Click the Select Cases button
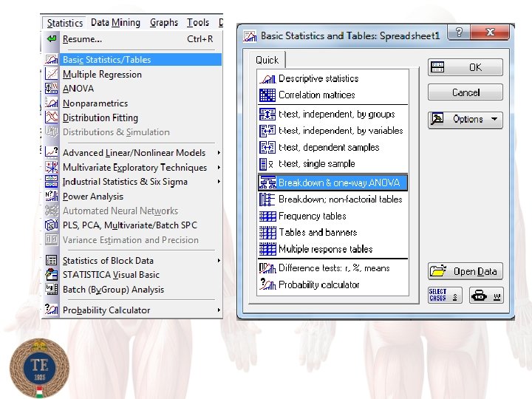532x399 pixels. 445,295
